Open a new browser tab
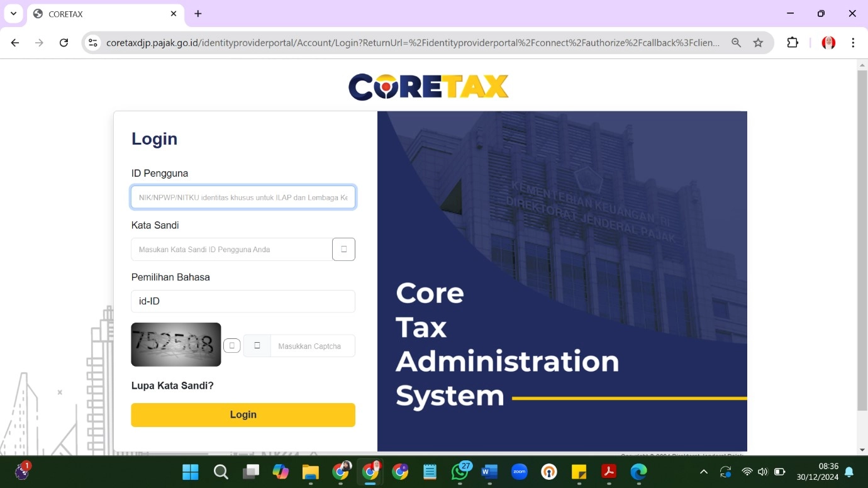The image size is (868, 488). tap(198, 14)
